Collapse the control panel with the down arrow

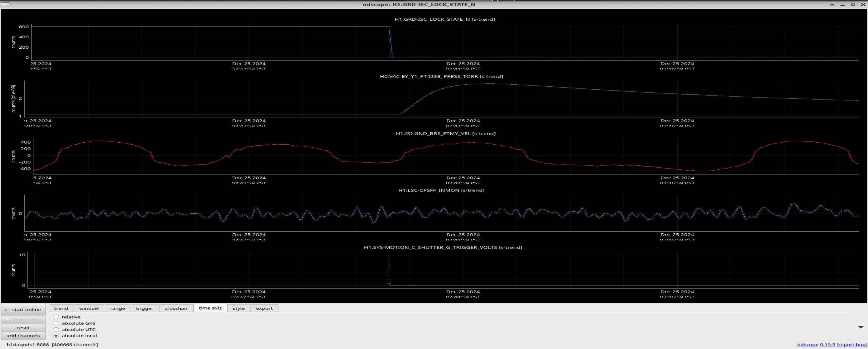click(x=861, y=327)
